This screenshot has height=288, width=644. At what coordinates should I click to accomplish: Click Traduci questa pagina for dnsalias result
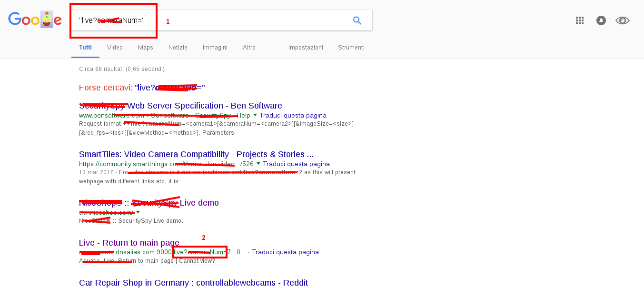click(286, 252)
